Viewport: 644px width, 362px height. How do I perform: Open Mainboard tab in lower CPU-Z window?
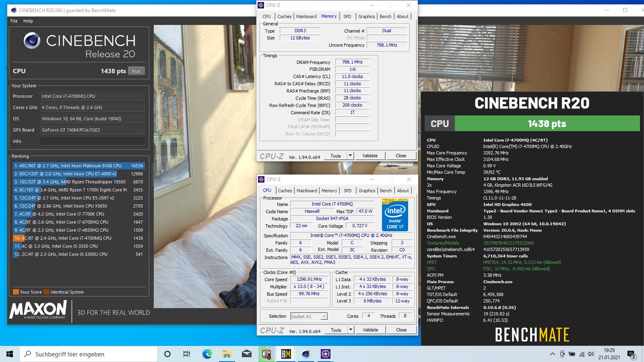click(x=307, y=191)
